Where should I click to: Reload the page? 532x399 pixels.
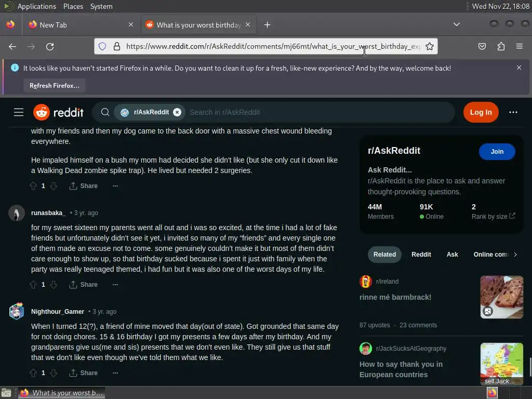(x=50, y=46)
